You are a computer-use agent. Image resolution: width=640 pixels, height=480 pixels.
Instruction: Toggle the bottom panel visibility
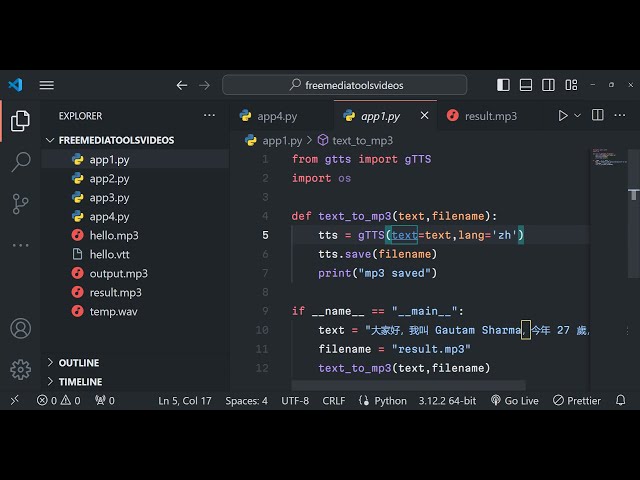tap(525, 85)
